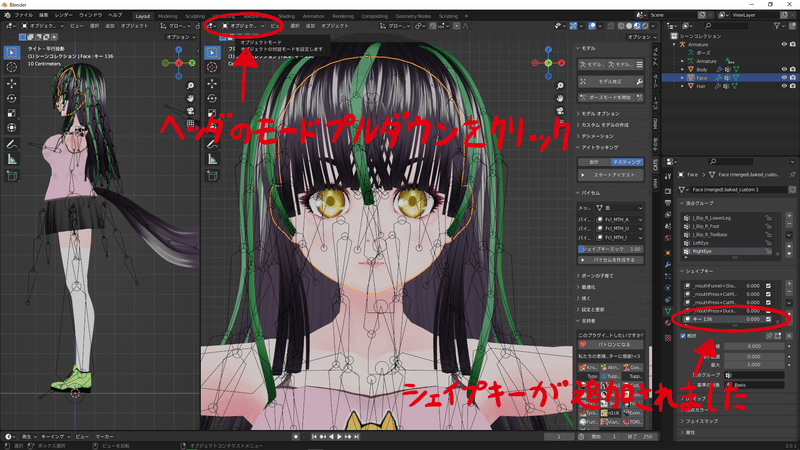Open Modifier properties wrench tab
This screenshot has width=800, height=450.
[x=668, y=265]
